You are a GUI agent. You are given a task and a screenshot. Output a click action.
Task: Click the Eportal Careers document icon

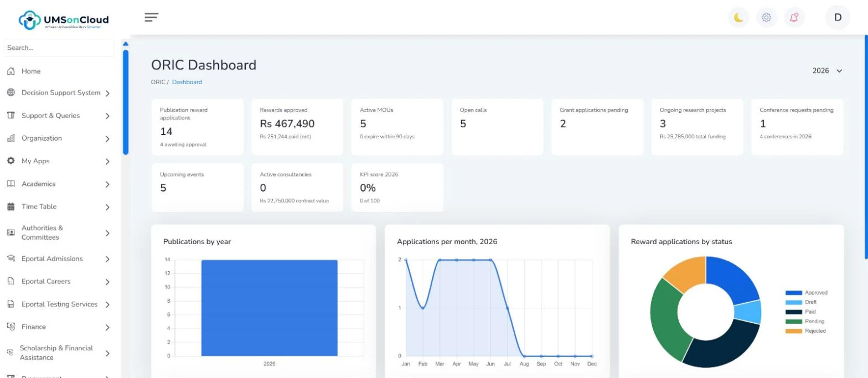tap(11, 281)
